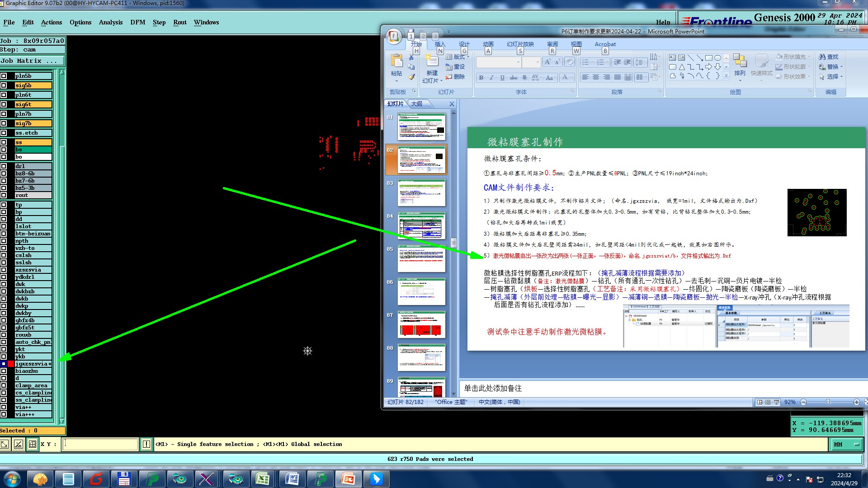Click the exclamation mark icon in the status bar

click(x=146, y=444)
